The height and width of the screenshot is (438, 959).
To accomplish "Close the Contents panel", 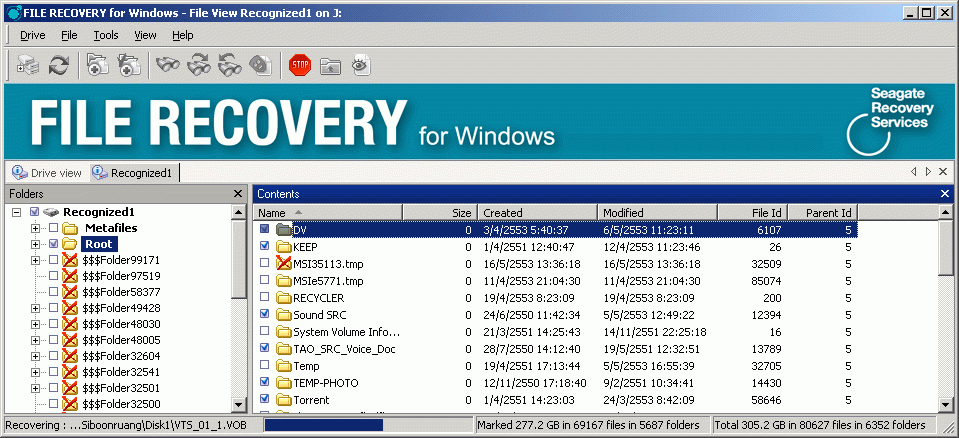I will click(945, 194).
